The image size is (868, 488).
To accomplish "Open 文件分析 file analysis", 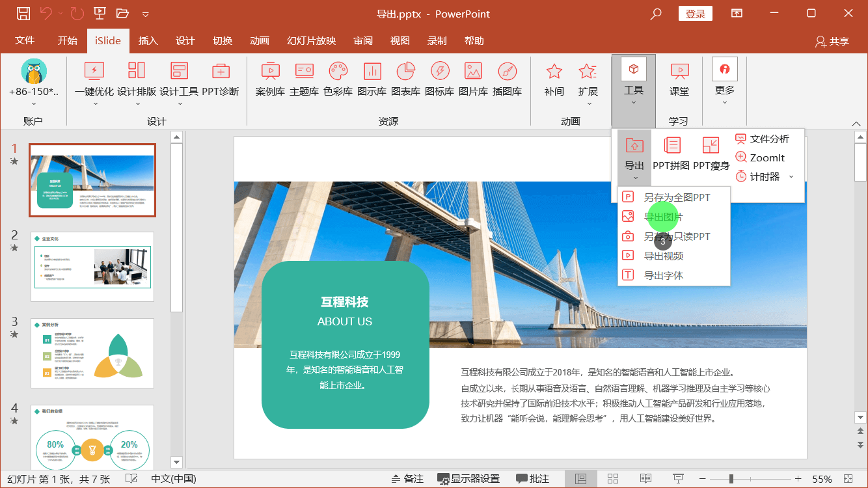I will pyautogui.click(x=762, y=139).
